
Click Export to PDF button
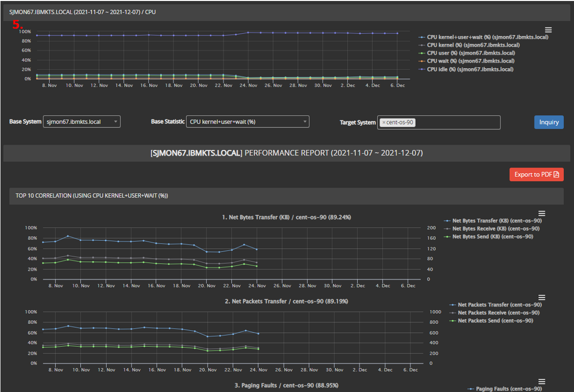(x=536, y=174)
